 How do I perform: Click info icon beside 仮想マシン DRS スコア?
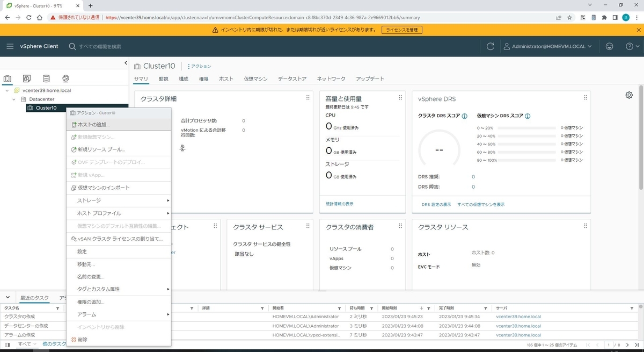(x=528, y=116)
